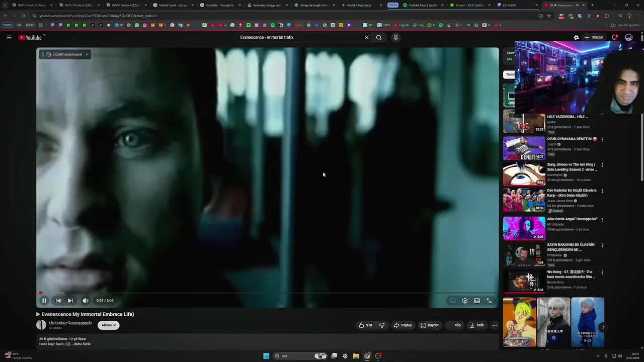This screenshot has height=362, width=644.
Task: Pause the video playback
Action: pyautogui.click(x=44, y=301)
